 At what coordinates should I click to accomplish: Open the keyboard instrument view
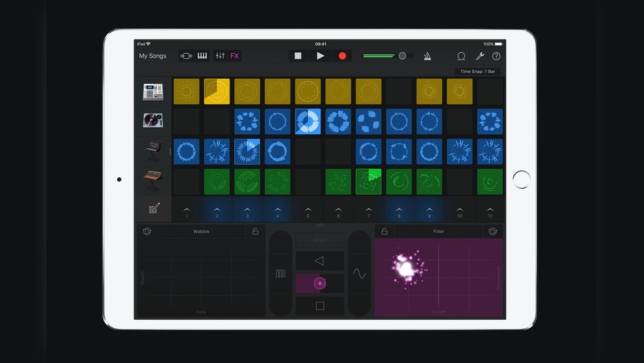(202, 56)
